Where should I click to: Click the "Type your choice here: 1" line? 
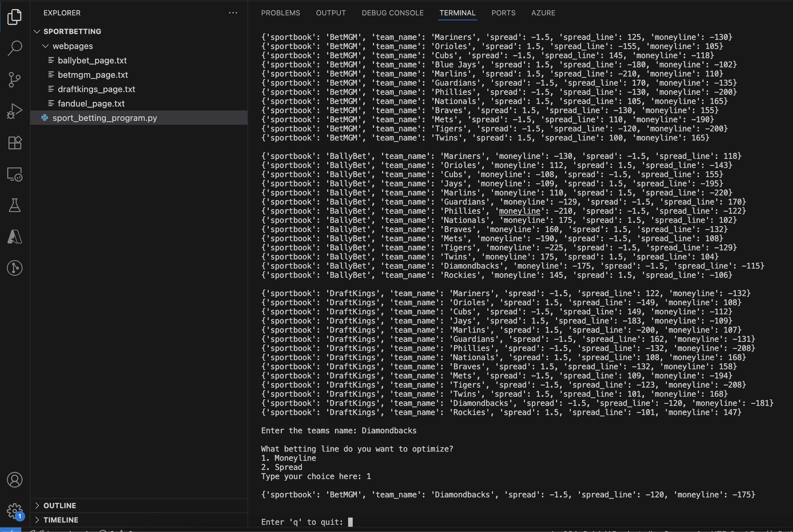tap(316, 476)
